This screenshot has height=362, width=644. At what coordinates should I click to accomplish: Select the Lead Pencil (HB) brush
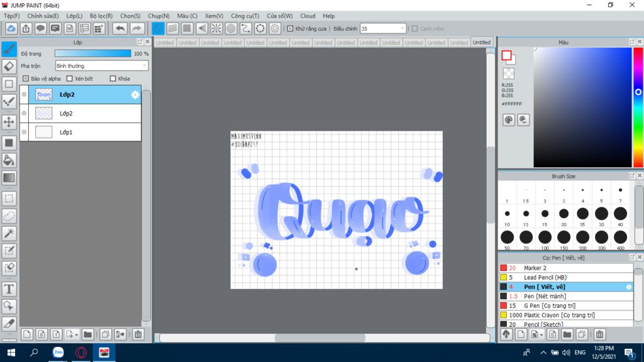point(566,277)
